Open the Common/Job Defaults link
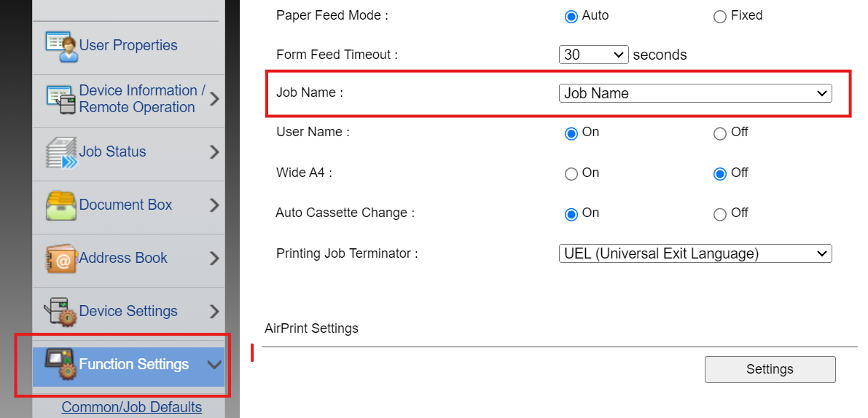Image resolution: width=868 pixels, height=418 pixels. 132,407
